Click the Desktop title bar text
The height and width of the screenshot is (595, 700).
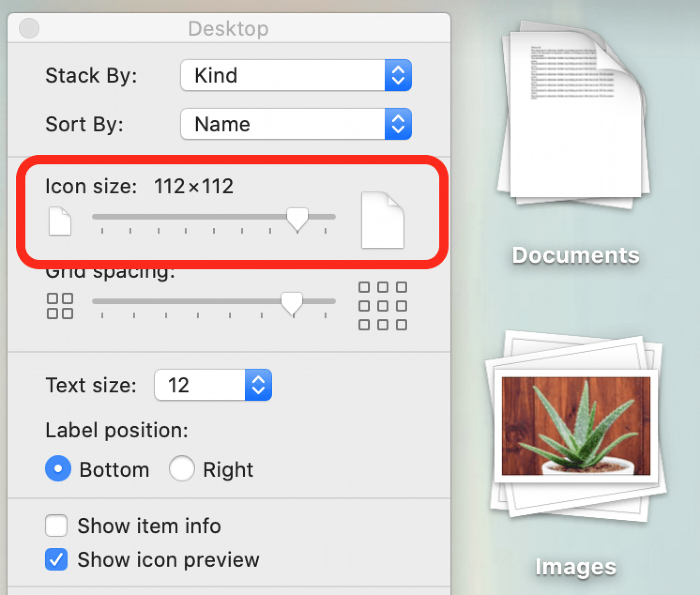228,28
